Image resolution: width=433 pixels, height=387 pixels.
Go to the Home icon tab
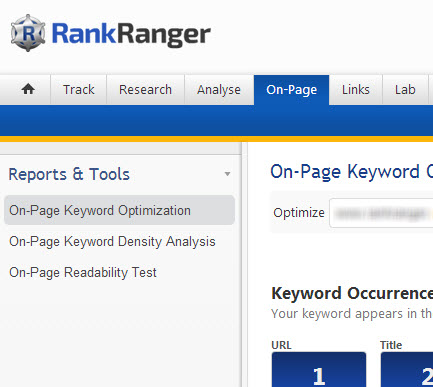coord(28,89)
